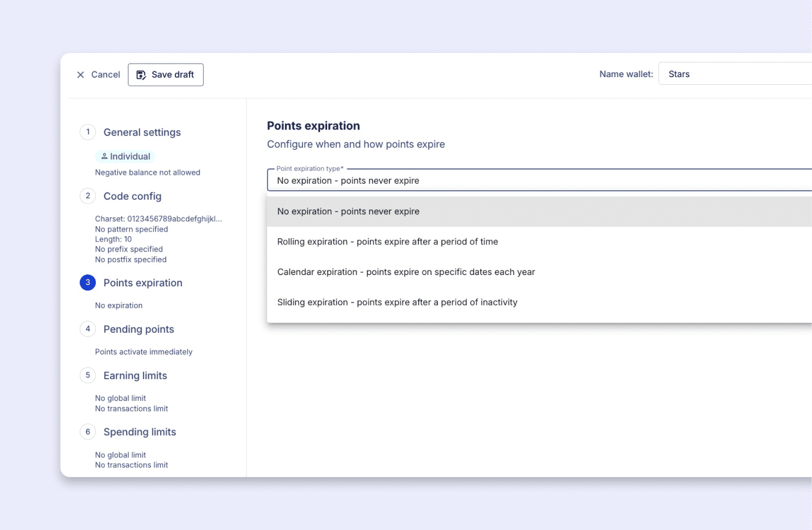The image size is (812, 530).
Task: Click the step 4 number circle
Action: 88,329
